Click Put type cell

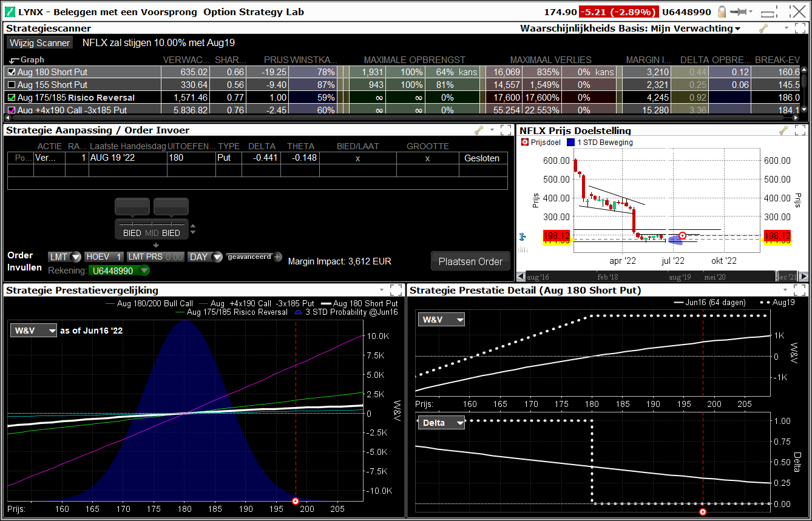pyautogui.click(x=229, y=158)
